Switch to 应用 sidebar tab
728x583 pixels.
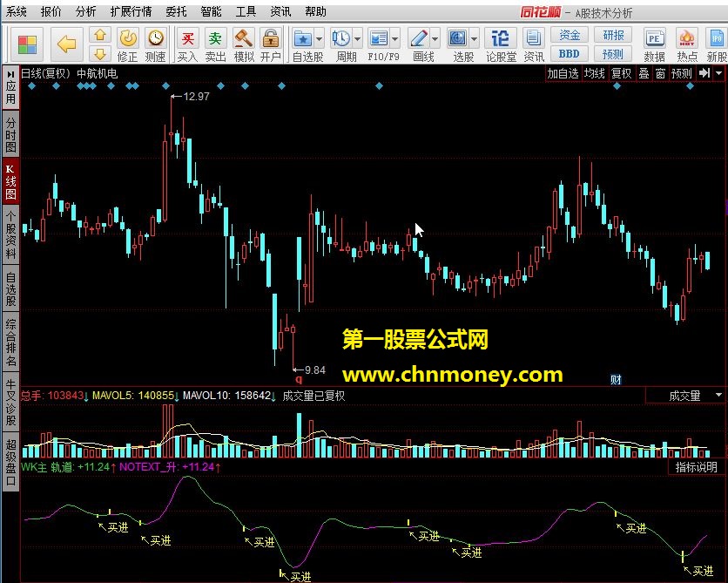(x=10, y=87)
